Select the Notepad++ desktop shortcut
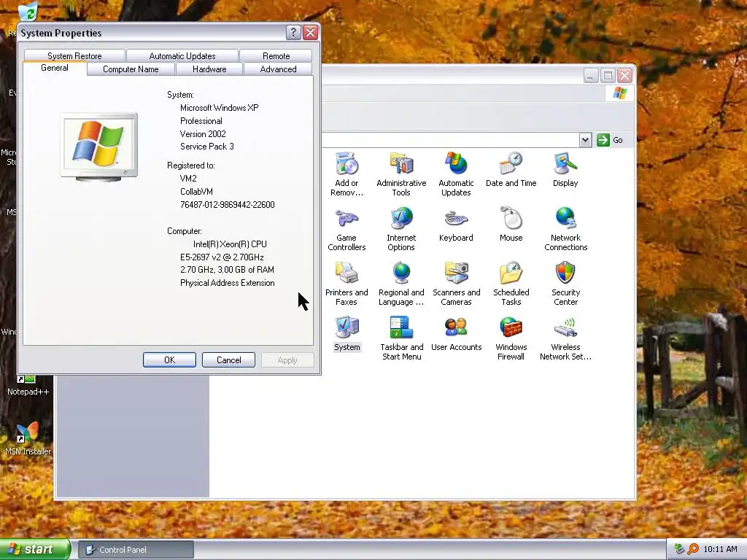The image size is (747, 560). (x=28, y=386)
